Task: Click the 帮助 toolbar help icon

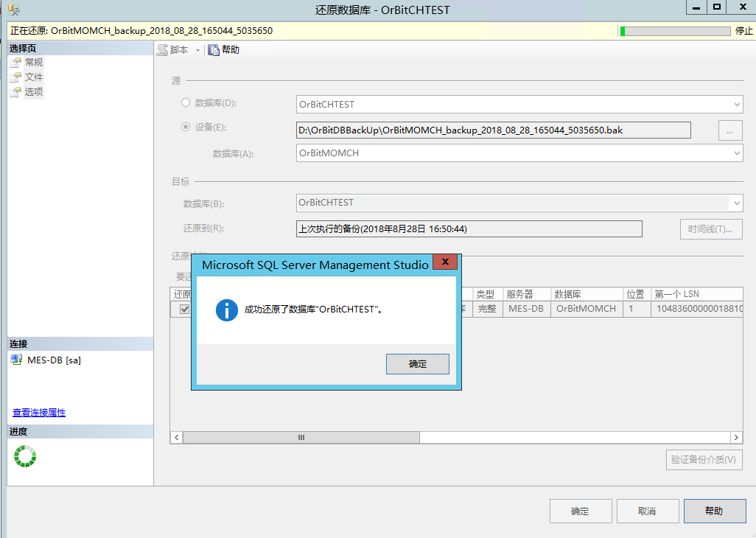Action: point(213,50)
